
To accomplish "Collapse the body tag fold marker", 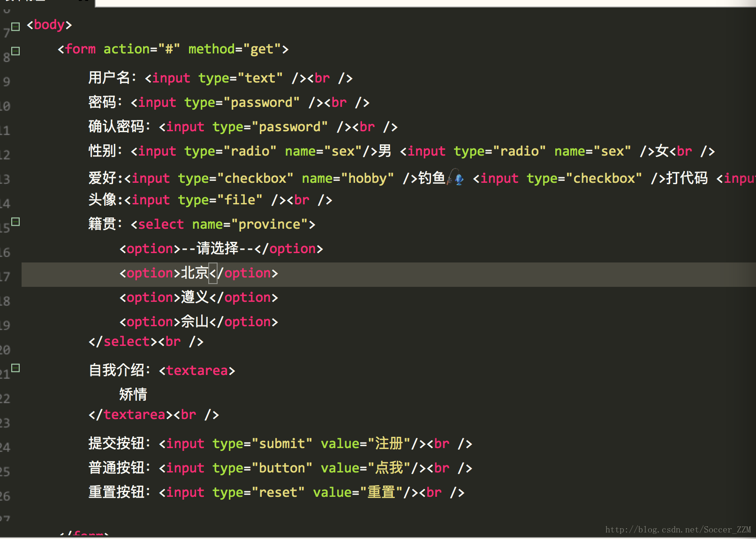I will [15, 27].
